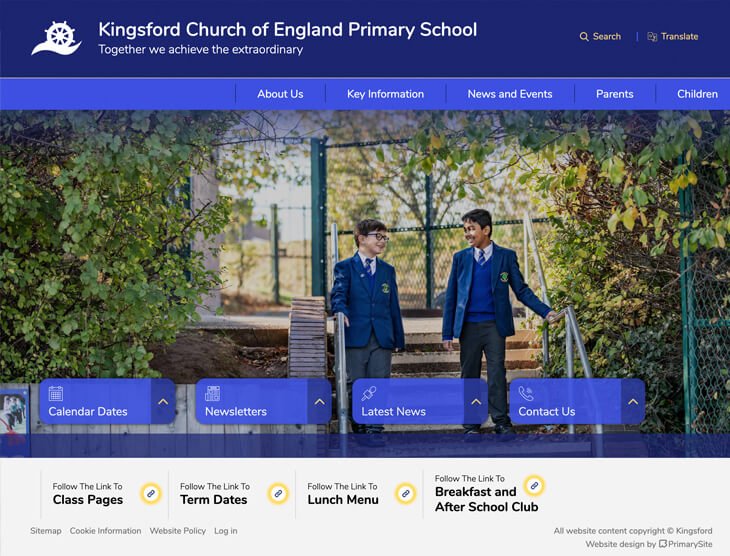This screenshot has height=556, width=730.
Task: Expand the Latest News panel chevron
Action: coord(476,401)
